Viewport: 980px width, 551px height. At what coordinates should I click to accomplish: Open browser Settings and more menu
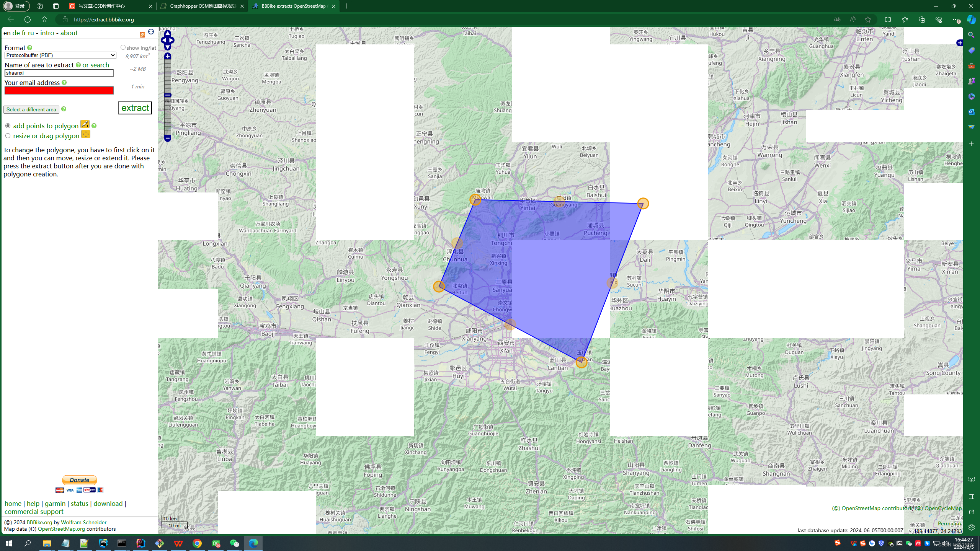click(956, 20)
